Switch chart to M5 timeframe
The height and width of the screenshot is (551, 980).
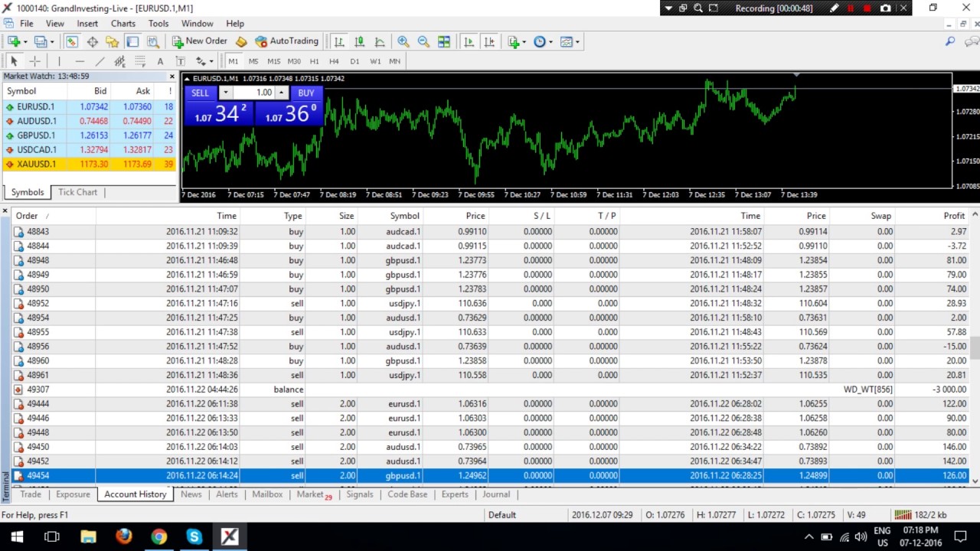coord(253,61)
